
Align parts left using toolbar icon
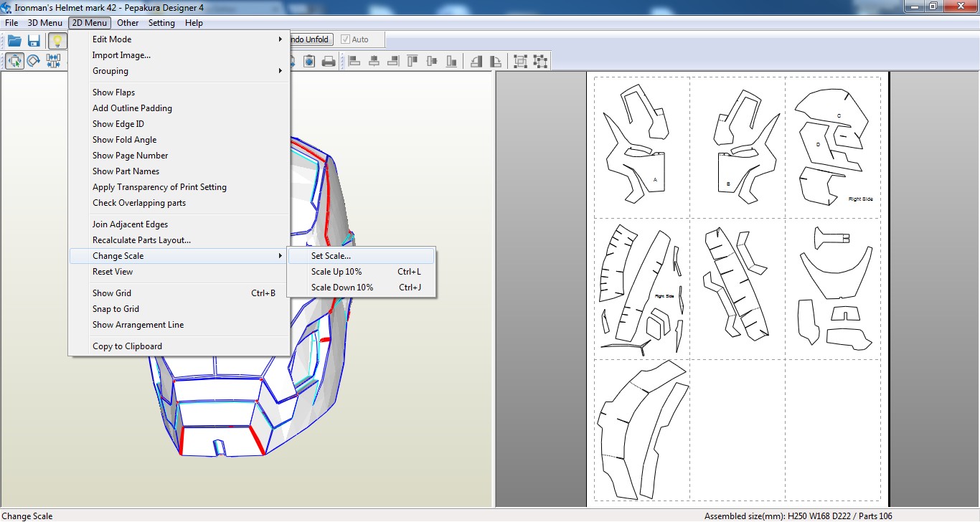tap(354, 61)
